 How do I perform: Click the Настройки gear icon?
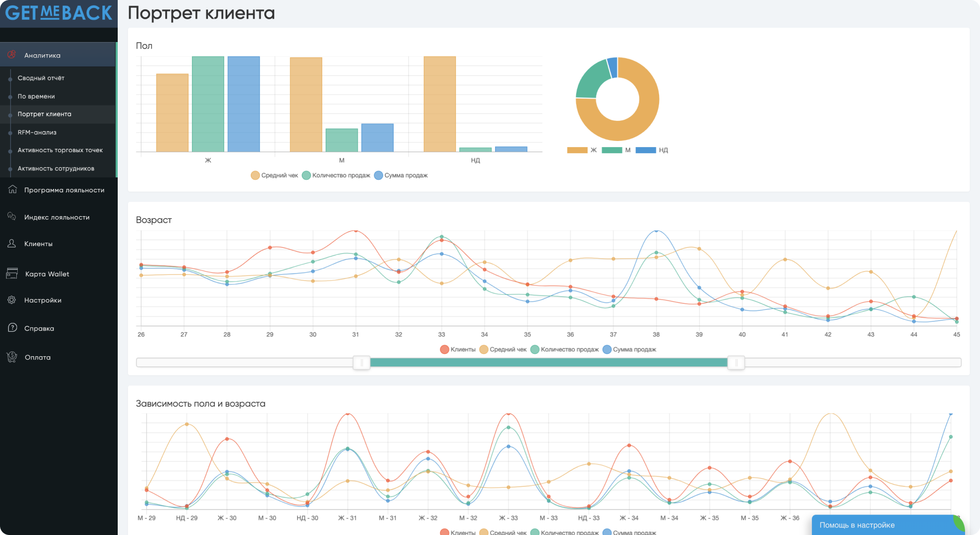(12, 300)
